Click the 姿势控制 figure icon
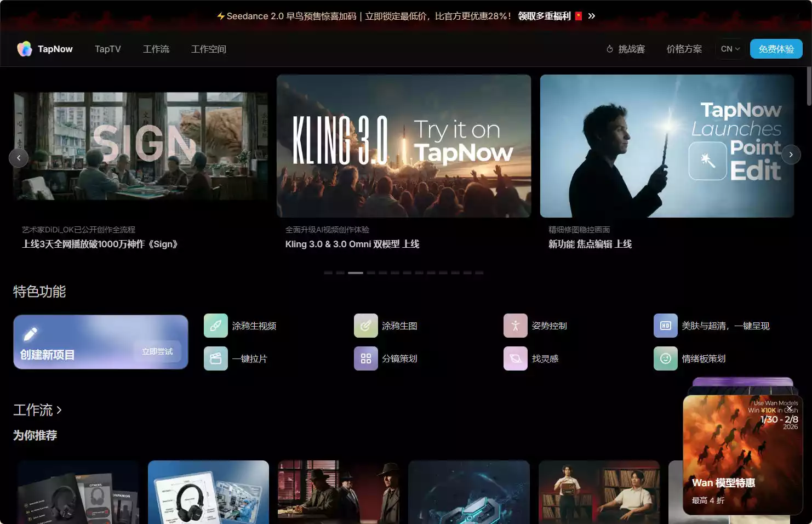This screenshot has width=812, height=524. pyautogui.click(x=516, y=326)
